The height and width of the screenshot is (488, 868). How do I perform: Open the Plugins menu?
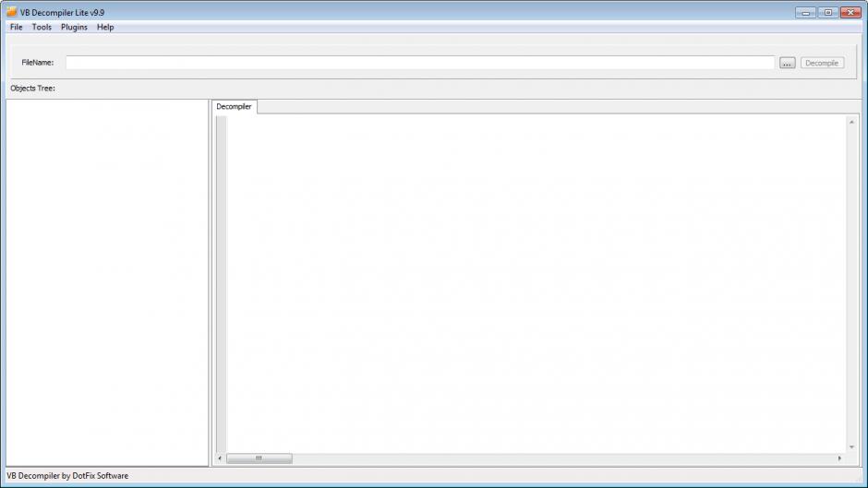click(x=74, y=27)
